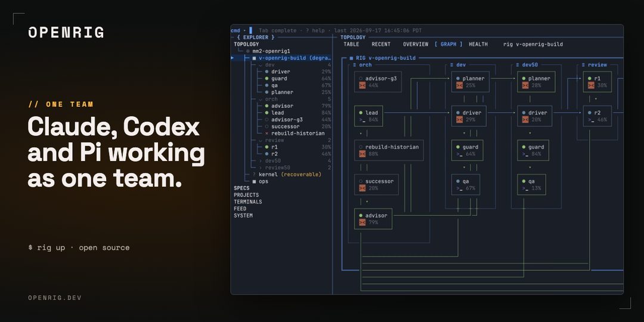The width and height of the screenshot is (644, 322).
Task: Click the list icon beside the review graph group header
Action: 584,65
